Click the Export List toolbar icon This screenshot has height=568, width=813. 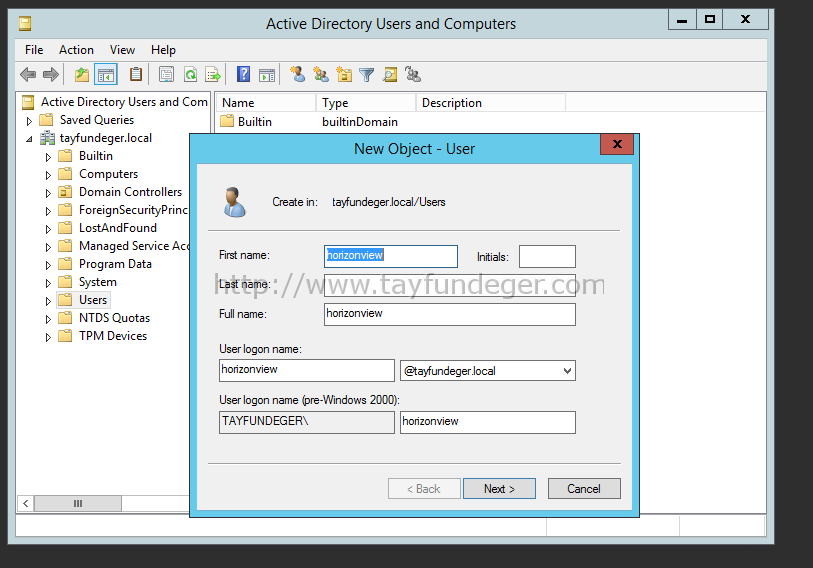[x=213, y=75]
